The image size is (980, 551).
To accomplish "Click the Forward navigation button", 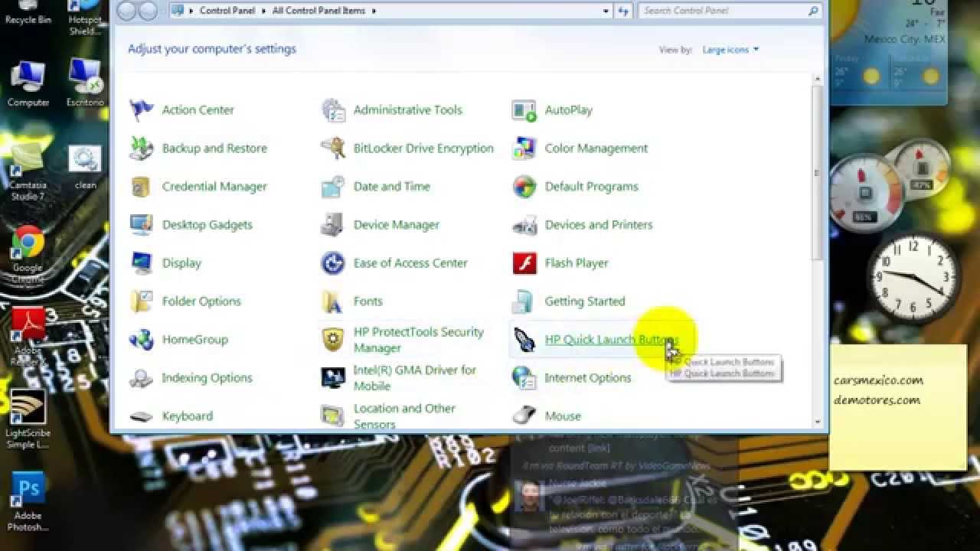I will 148,11.
